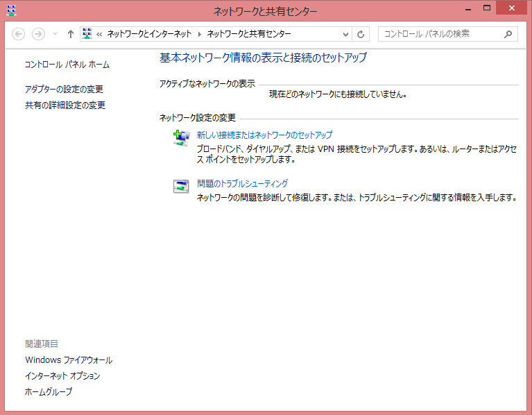Click the 基本ネットワーク情報の表示と接続のセットアップ heading

[x=263, y=58]
